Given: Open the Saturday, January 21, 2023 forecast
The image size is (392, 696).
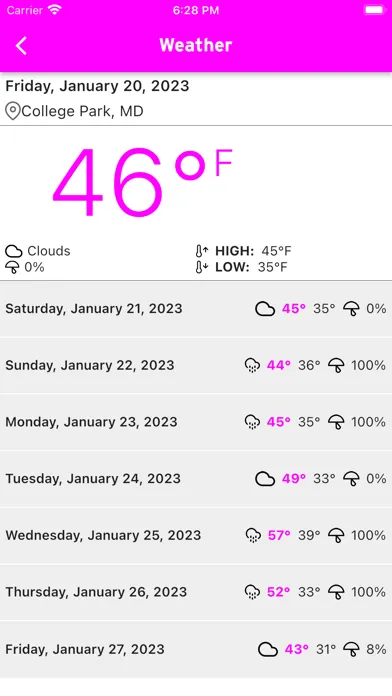Looking at the screenshot, I should (x=196, y=308).
